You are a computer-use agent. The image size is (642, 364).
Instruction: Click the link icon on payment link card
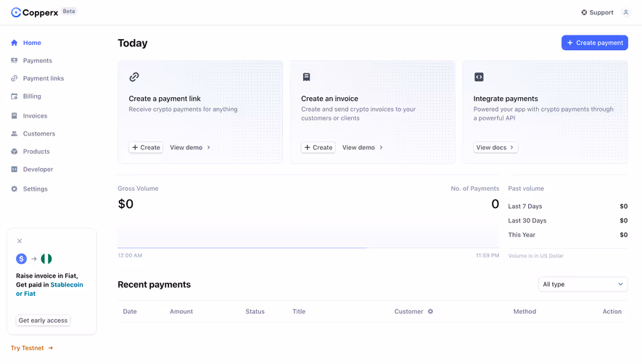click(x=134, y=77)
